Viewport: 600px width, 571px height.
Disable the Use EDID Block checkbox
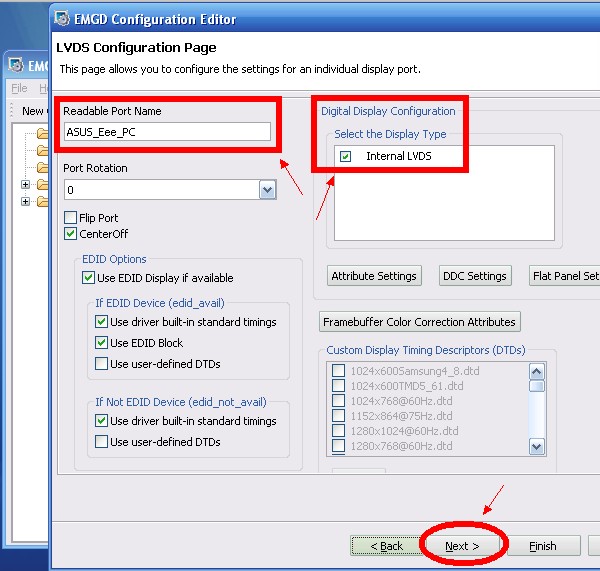[102, 343]
